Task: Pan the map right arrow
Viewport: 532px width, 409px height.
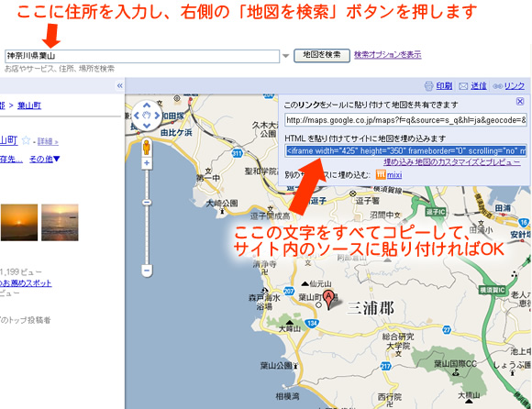Action: click(x=157, y=116)
